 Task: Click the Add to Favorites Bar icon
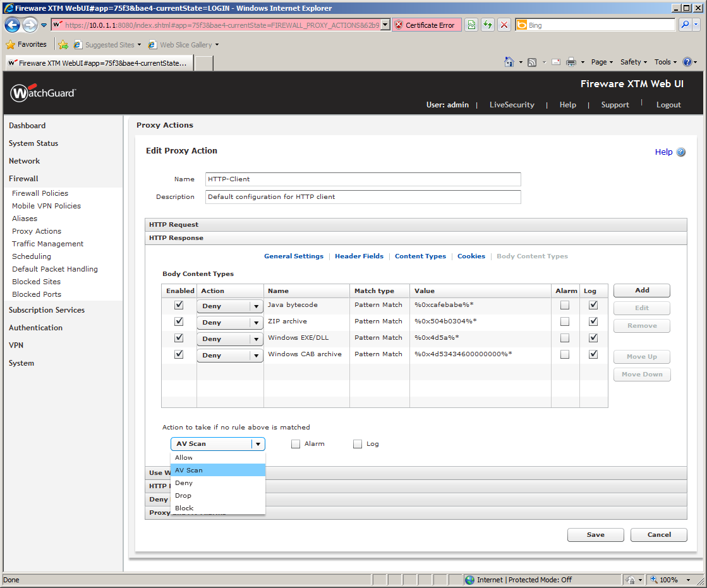point(63,45)
